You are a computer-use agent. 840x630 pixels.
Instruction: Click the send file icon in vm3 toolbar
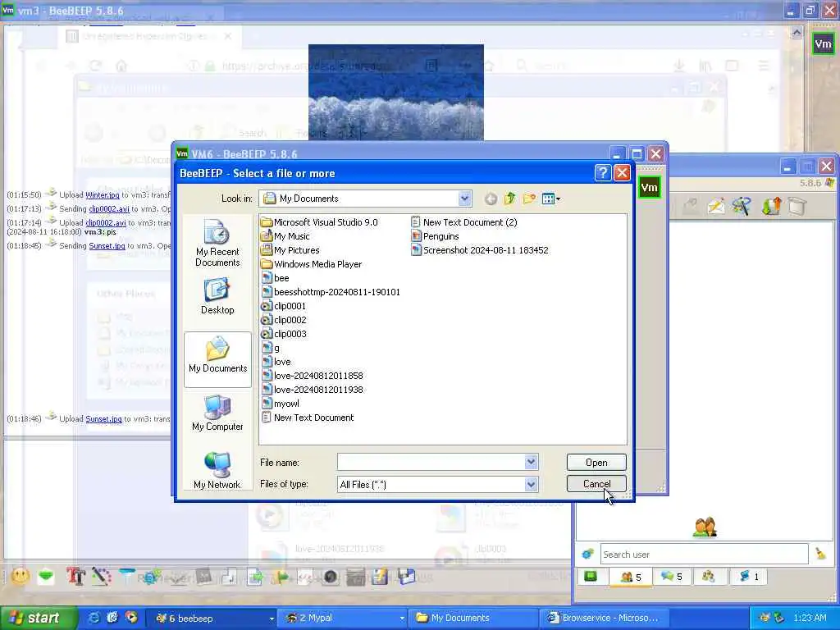[255, 577]
